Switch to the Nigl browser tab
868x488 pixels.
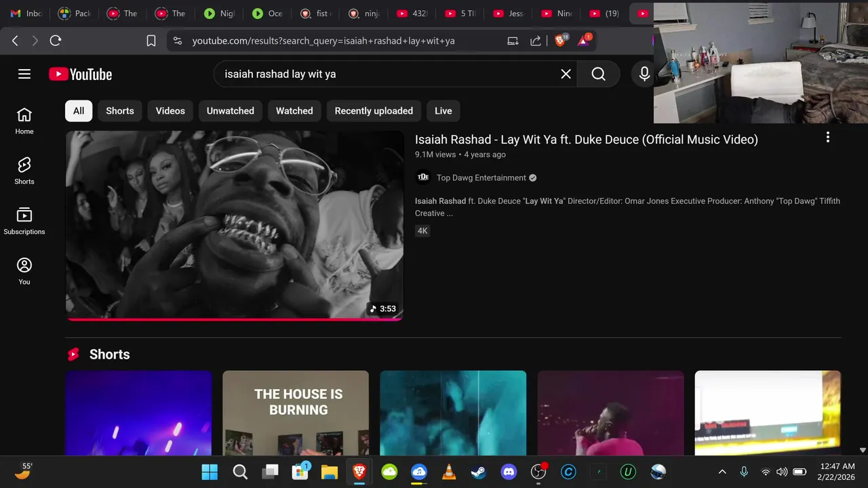tap(219, 14)
